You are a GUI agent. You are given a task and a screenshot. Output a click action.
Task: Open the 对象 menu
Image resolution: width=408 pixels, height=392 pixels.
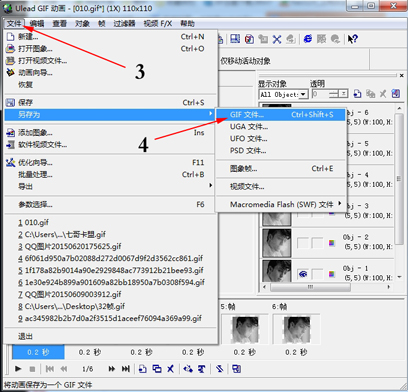82,23
